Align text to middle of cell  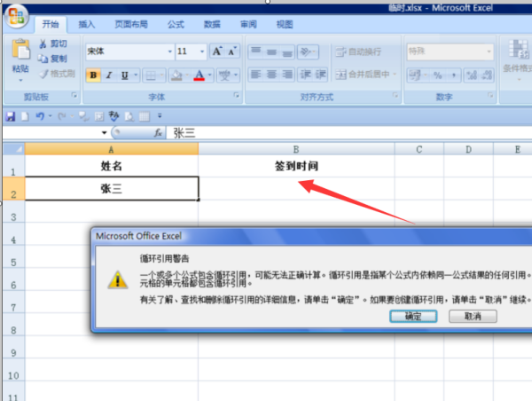tap(271, 51)
